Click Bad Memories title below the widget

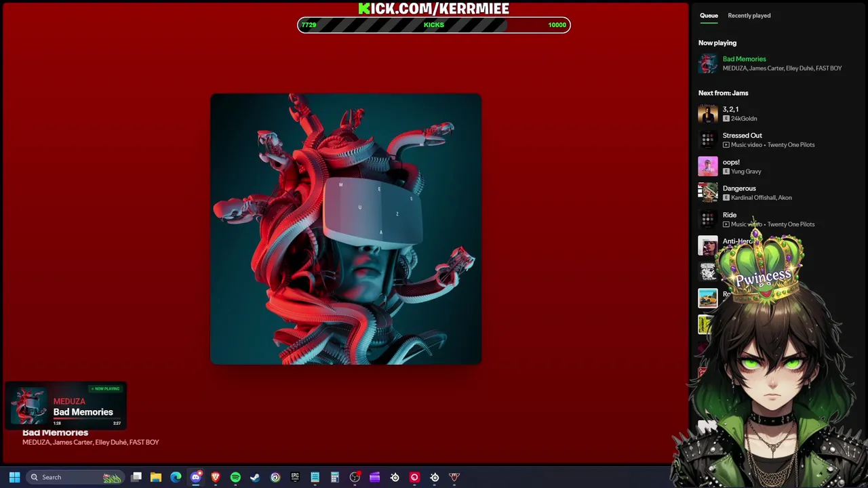coord(55,433)
